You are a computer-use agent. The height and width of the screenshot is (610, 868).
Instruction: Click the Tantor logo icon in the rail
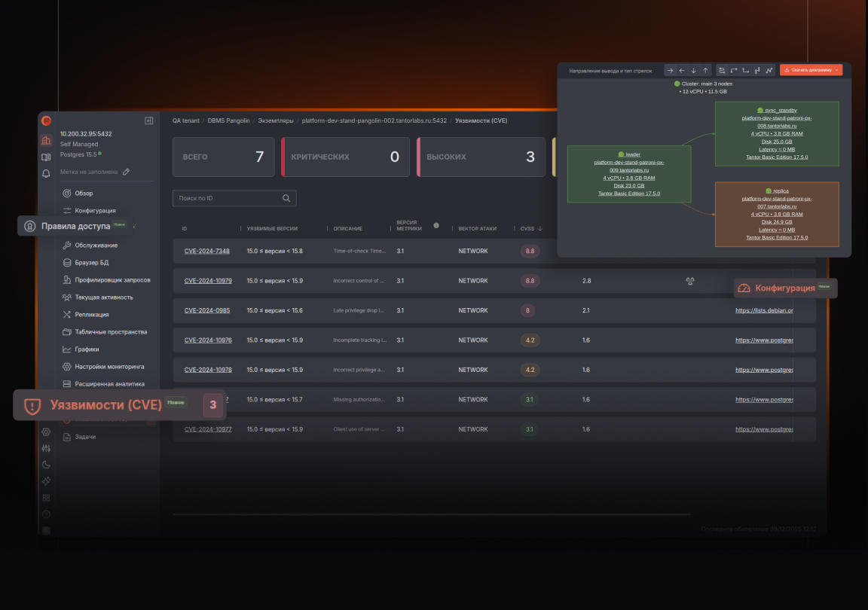click(x=47, y=120)
